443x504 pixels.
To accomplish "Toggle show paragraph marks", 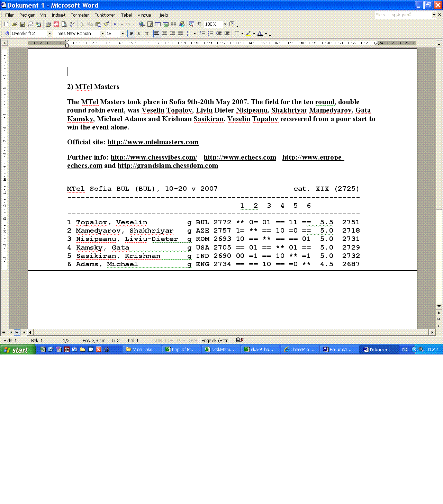I will tap(199, 24).
